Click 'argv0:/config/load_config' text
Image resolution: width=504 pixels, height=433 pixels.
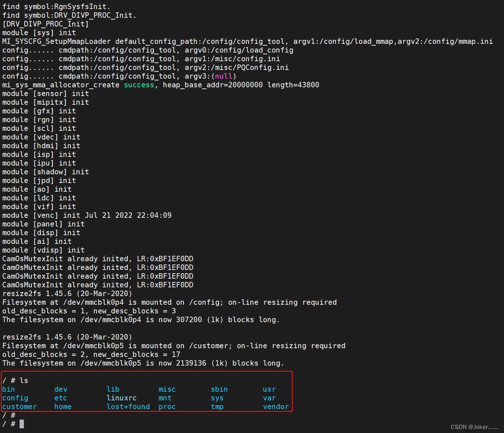[239, 50]
